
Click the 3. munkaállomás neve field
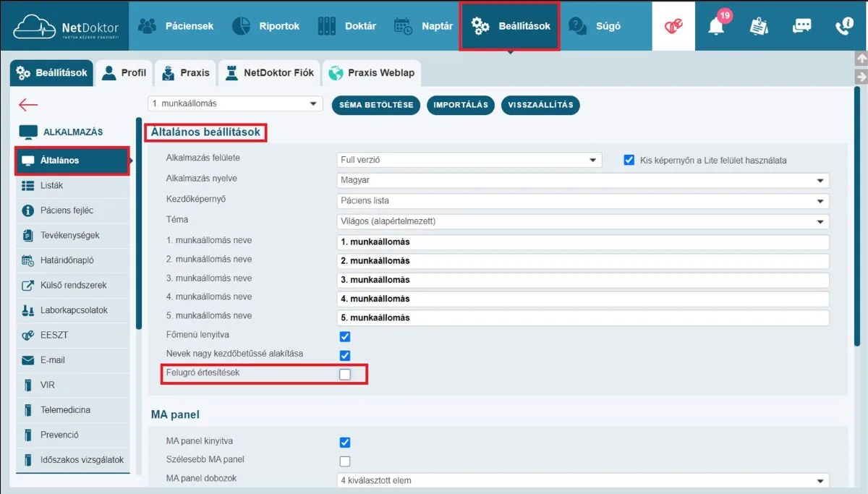pos(583,280)
